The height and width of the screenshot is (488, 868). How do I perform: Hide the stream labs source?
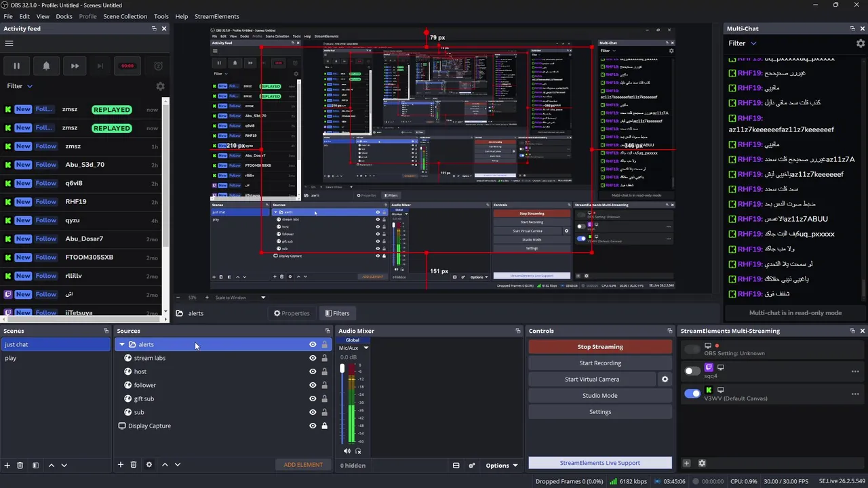point(313,358)
